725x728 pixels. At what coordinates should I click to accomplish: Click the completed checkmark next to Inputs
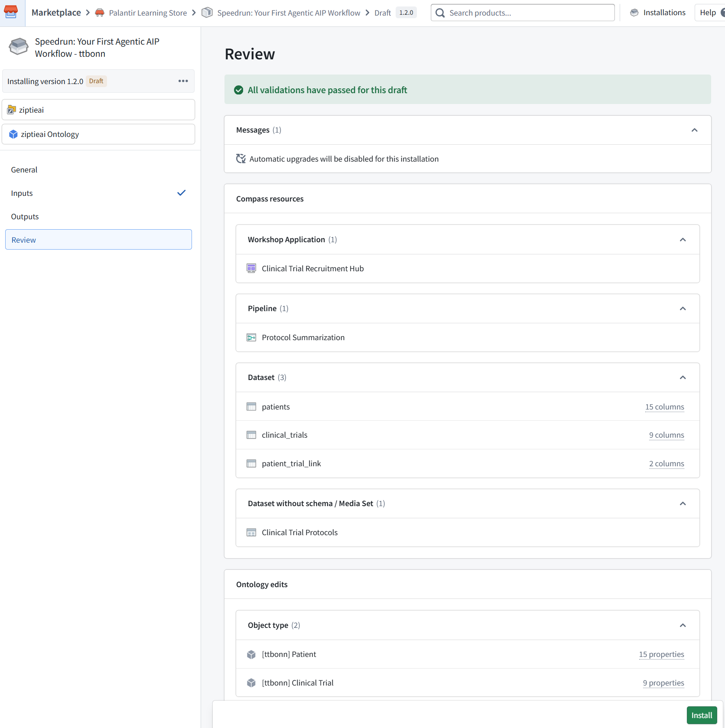point(182,193)
